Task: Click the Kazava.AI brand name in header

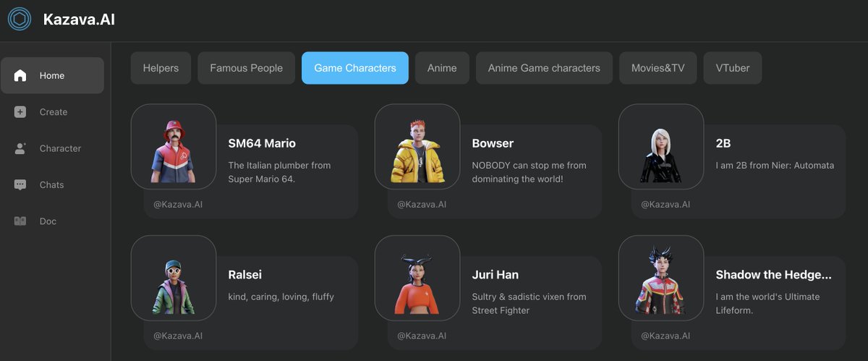Action: point(79,20)
